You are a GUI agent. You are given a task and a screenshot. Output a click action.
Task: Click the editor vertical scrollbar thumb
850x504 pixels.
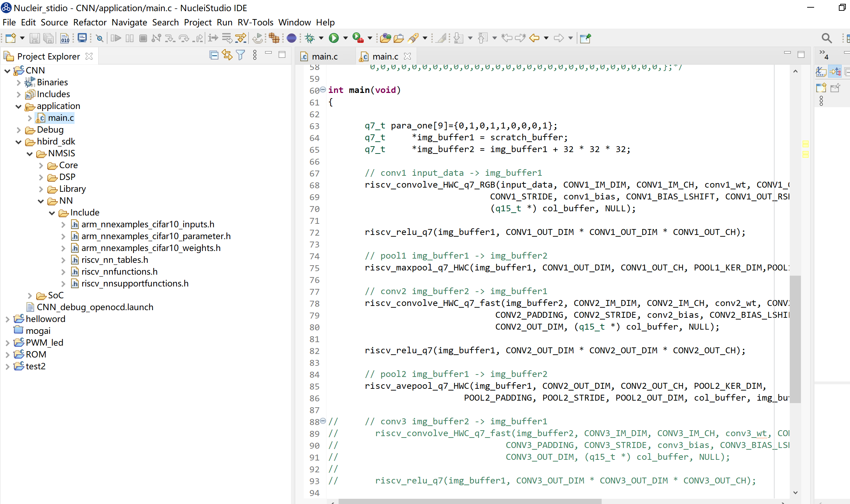[x=795, y=339]
